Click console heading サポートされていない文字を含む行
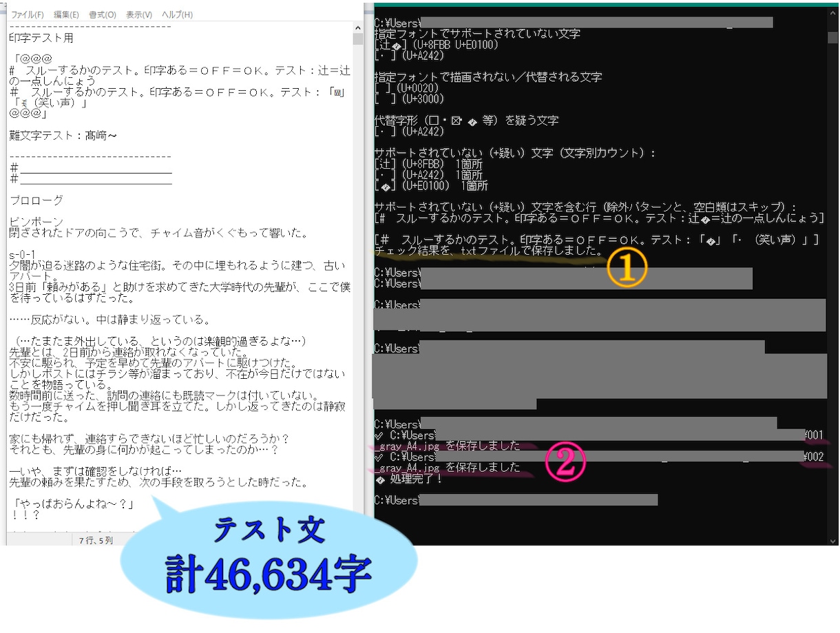The height and width of the screenshot is (633, 840). (x=585, y=207)
